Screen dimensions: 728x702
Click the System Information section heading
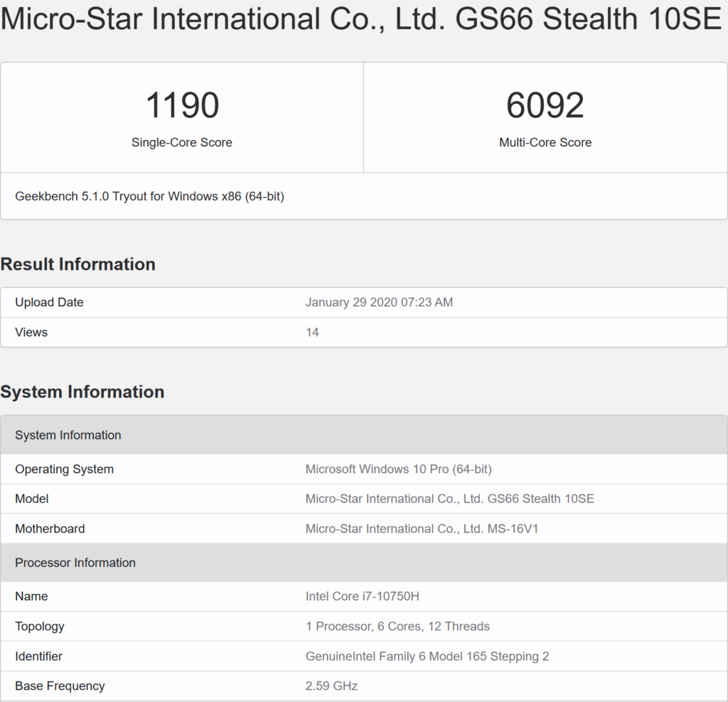click(x=82, y=392)
